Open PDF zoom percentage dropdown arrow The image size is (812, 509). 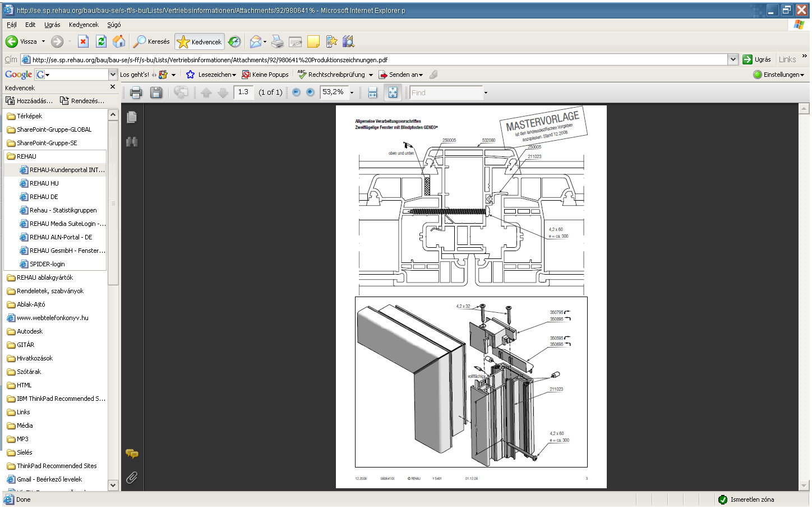pos(352,92)
